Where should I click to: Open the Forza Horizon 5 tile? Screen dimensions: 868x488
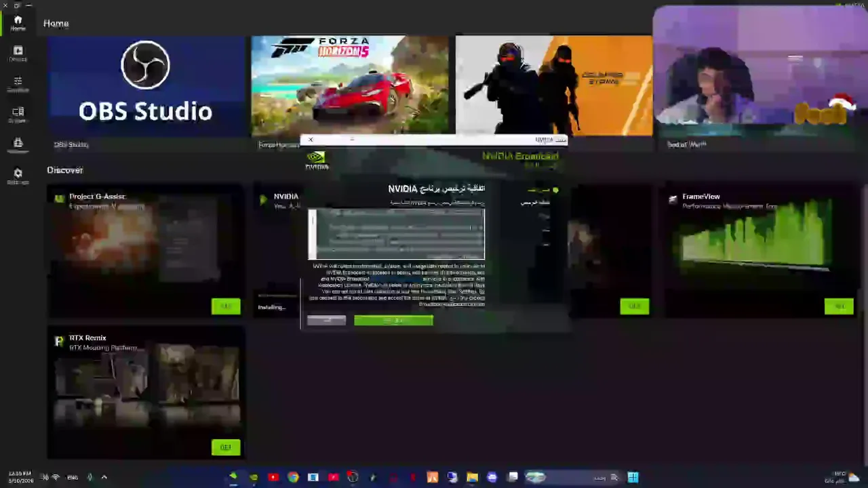pos(350,86)
